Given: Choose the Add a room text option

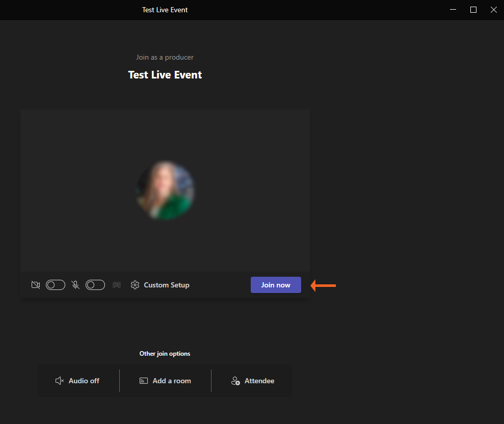Looking at the screenshot, I should click(172, 381).
